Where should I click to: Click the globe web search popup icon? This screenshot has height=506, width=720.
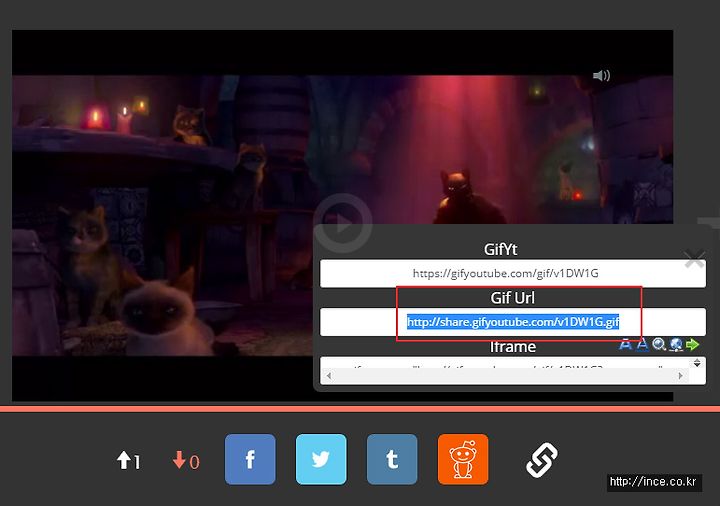676,344
